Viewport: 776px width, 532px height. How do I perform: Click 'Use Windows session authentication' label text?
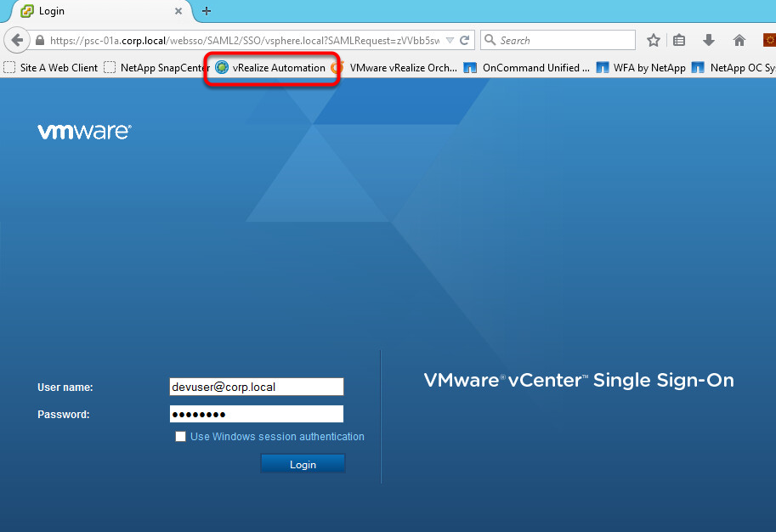(277, 437)
